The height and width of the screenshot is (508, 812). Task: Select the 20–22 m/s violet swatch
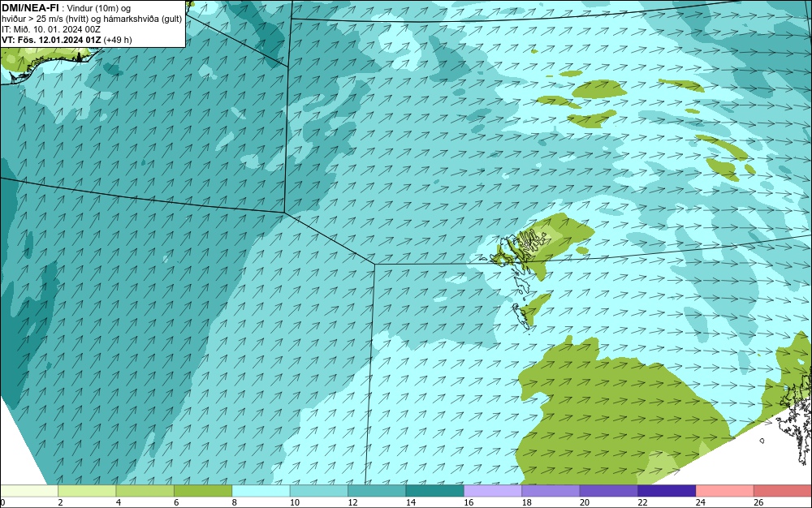pos(609,491)
